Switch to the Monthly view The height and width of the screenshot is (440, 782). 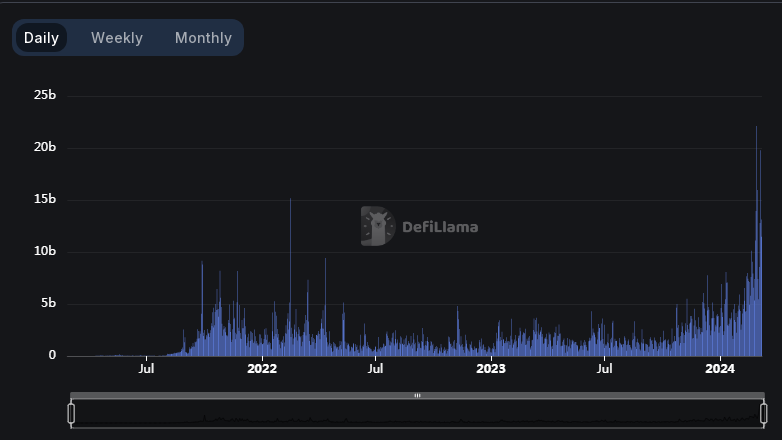point(203,38)
